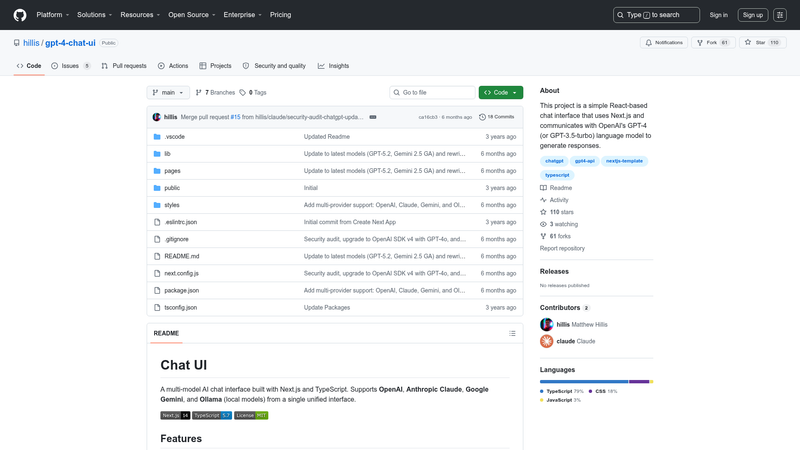Click the .gitignore file icon

[157, 239]
